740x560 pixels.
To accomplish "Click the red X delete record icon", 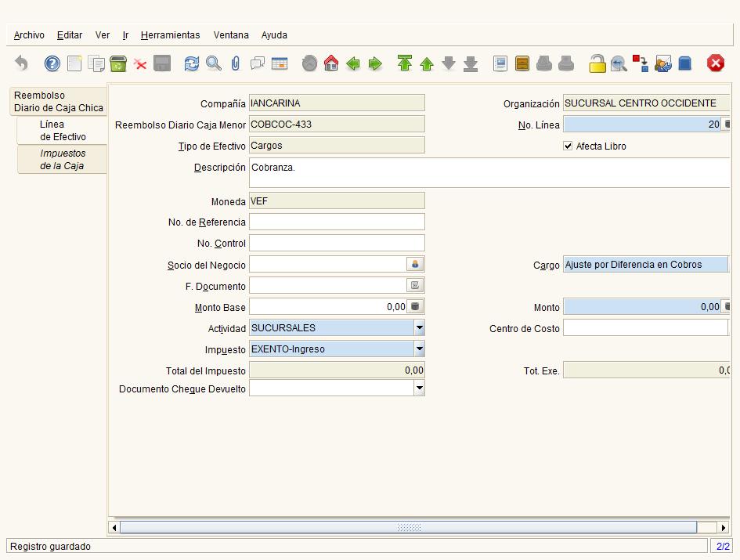I will [140, 63].
